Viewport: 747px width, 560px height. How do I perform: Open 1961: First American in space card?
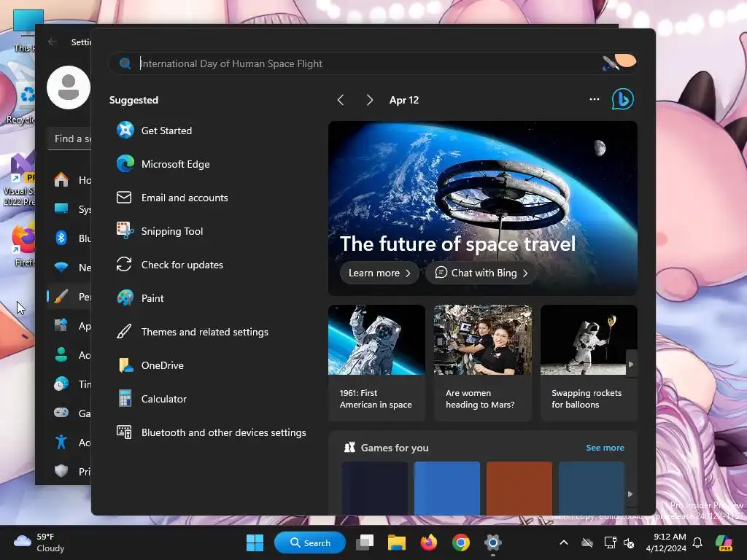[376, 363]
